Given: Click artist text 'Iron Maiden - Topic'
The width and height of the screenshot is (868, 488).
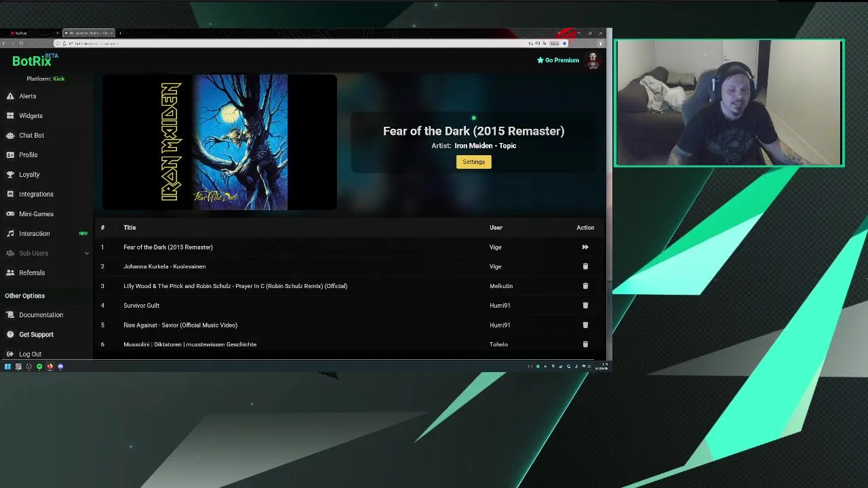Looking at the screenshot, I should [x=486, y=146].
